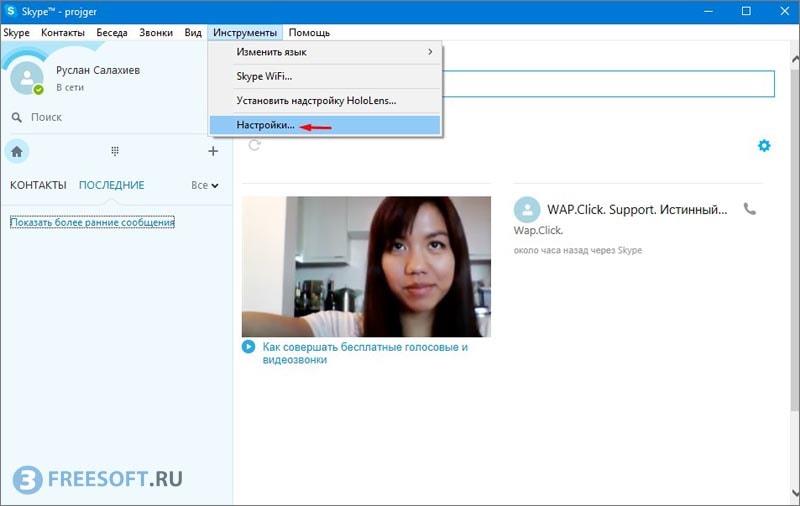The width and height of the screenshot is (800, 506).
Task: Open WAP.Click. Support. Истинный... contact
Action: pos(637,209)
